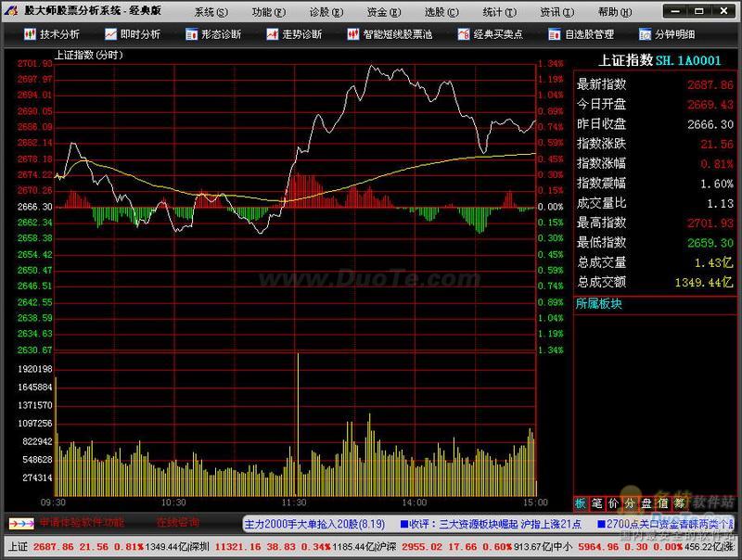This screenshot has height=560, width=742.
Task: Open the 技术分析 toolbar icon
Action: tap(30, 34)
